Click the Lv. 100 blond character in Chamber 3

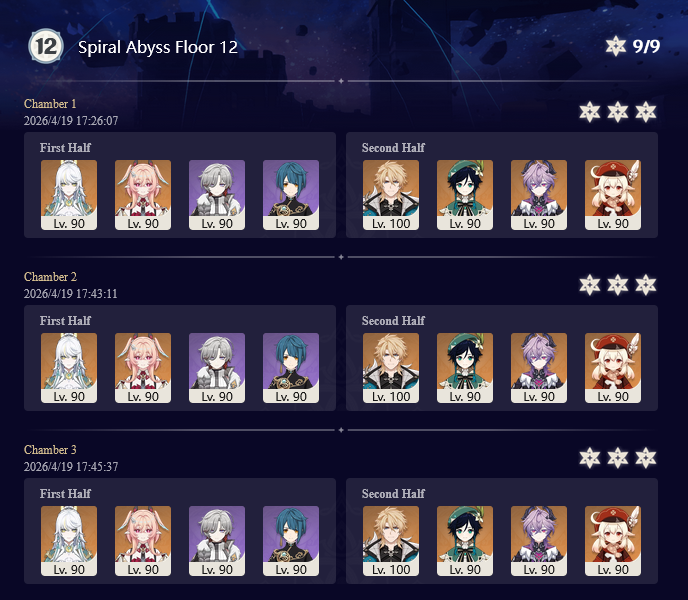click(x=391, y=541)
